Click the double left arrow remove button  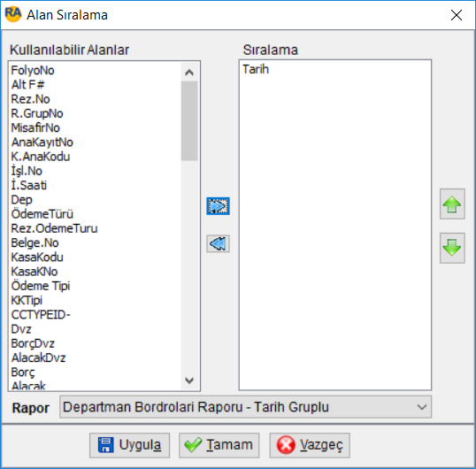click(x=218, y=243)
